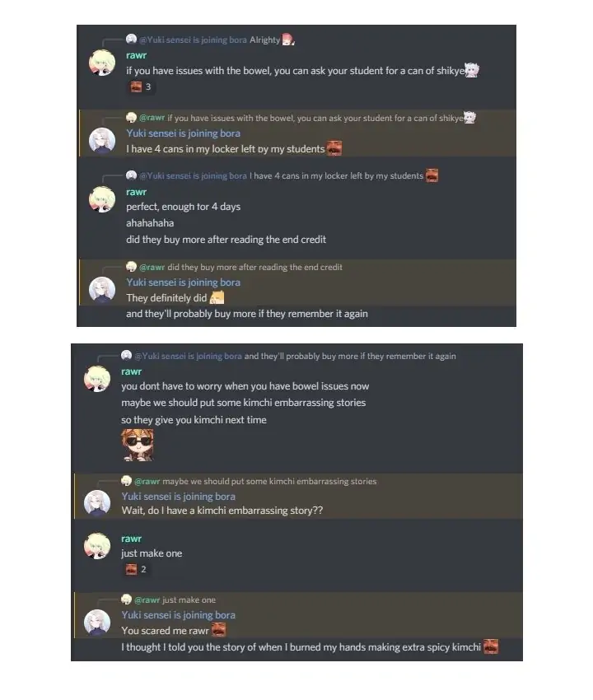Click the emoji after 'can of shikye' in rawr's message
593x700 pixels.
472,70
